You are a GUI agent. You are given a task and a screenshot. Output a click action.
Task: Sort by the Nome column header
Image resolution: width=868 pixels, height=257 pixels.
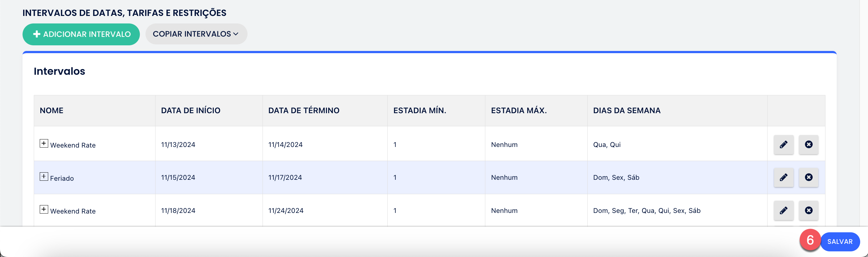point(52,110)
